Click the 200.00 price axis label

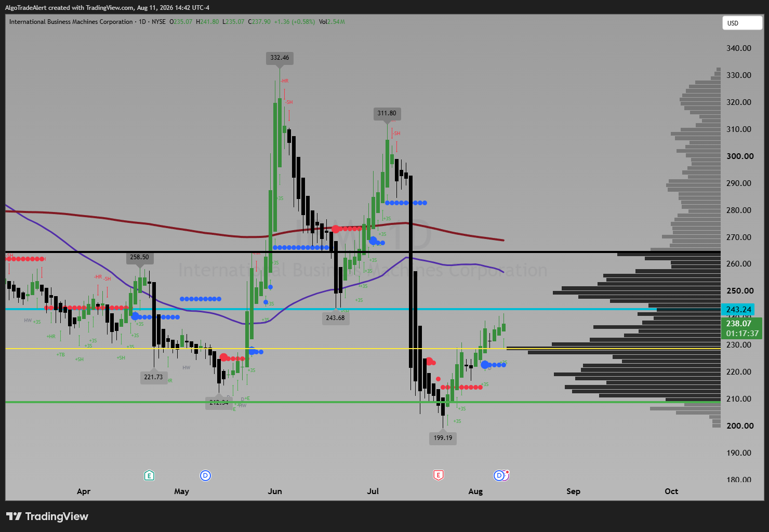tap(740, 426)
